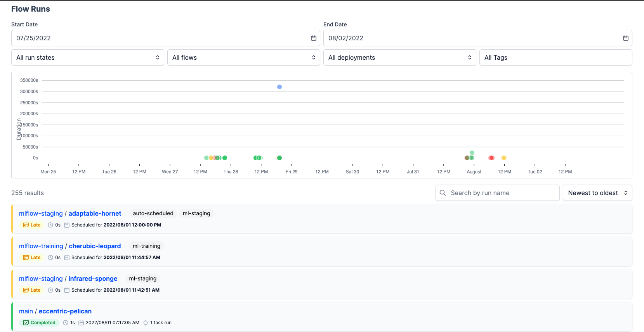Open the eccentric-pelican flow run
644x332 pixels.
click(x=65, y=311)
